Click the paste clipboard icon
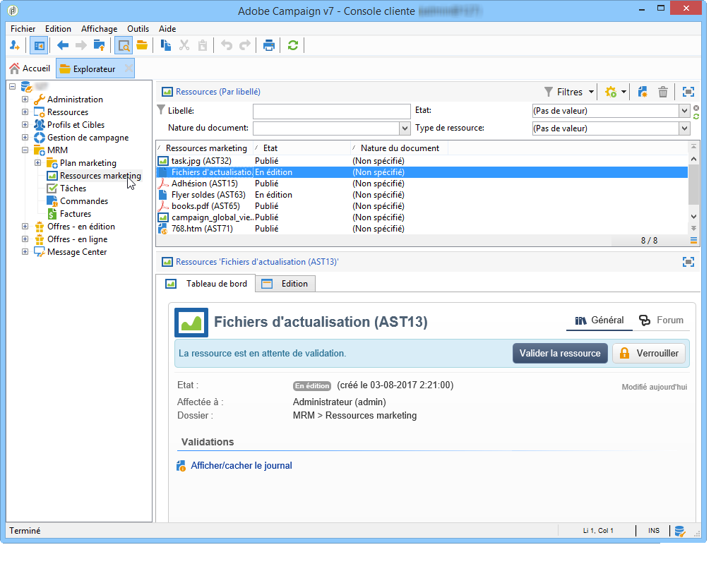728x564 pixels. click(x=203, y=45)
